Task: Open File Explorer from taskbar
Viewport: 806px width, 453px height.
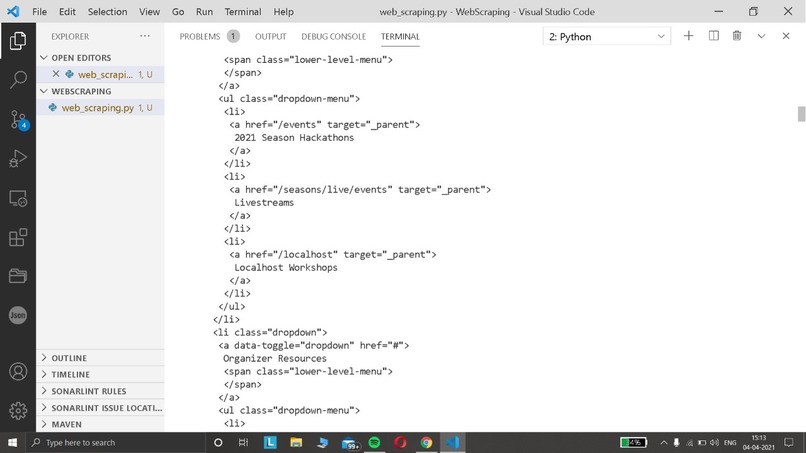Action: pyautogui.click(x=296, y=442)
